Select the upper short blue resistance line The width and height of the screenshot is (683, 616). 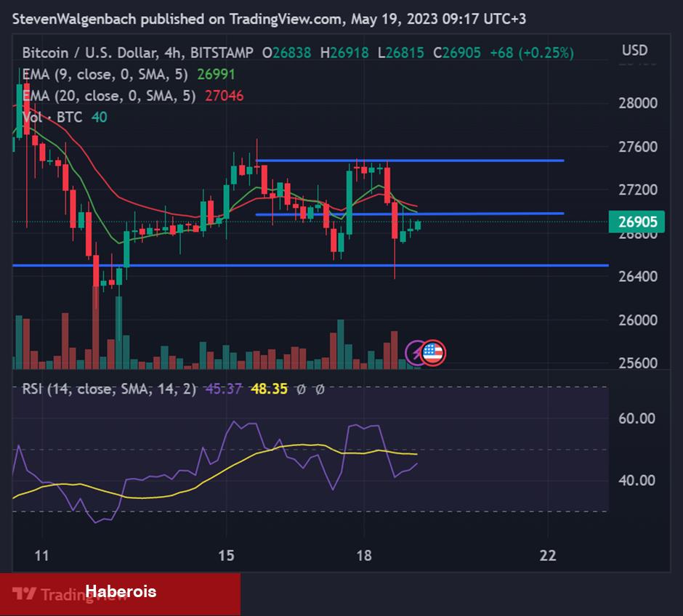(410, 161)
